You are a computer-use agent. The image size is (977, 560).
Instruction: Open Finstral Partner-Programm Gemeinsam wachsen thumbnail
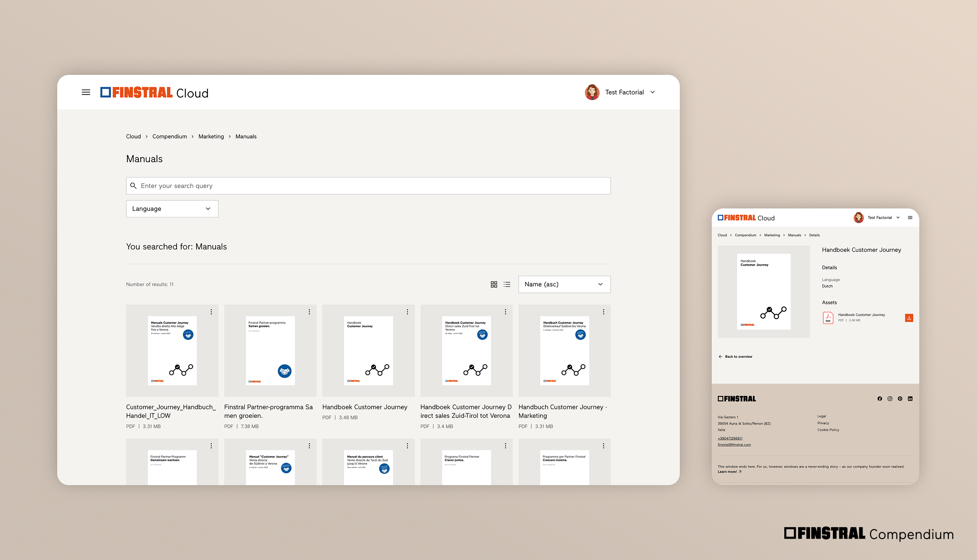tap(172, 462)
